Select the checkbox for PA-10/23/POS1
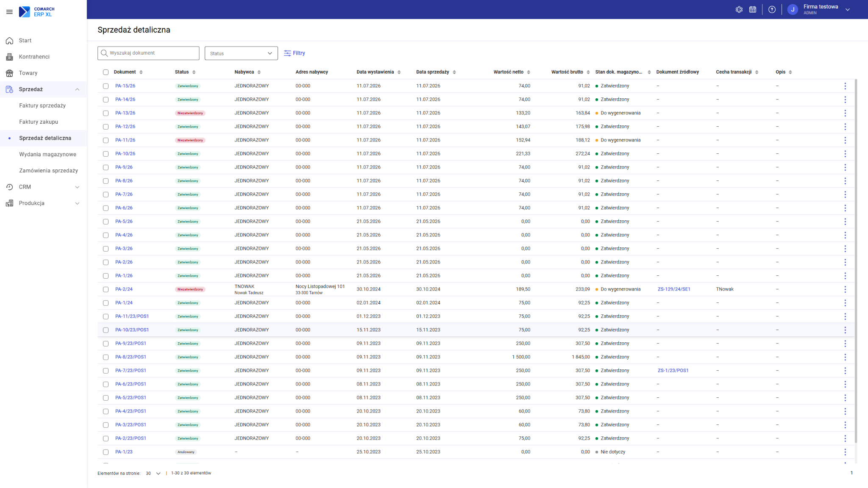This screenshot has width=868, height=488. click(x=106, y=330)
